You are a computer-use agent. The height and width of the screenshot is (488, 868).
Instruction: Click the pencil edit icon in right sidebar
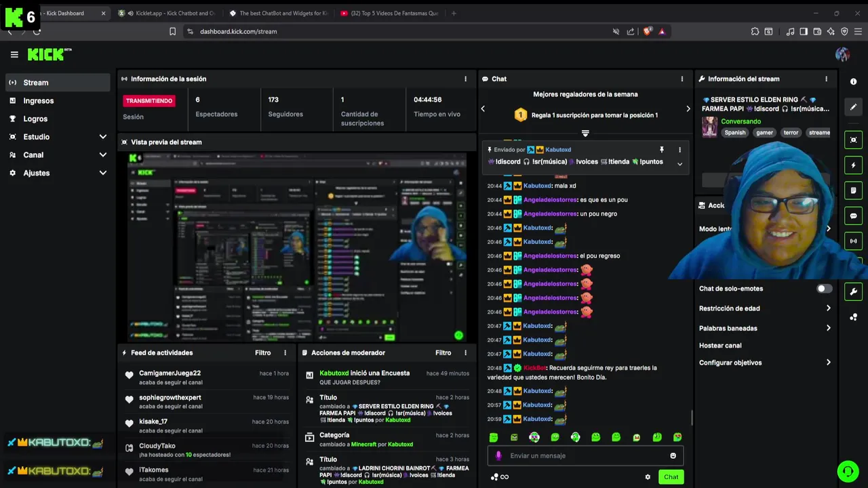tap(853, 107)
